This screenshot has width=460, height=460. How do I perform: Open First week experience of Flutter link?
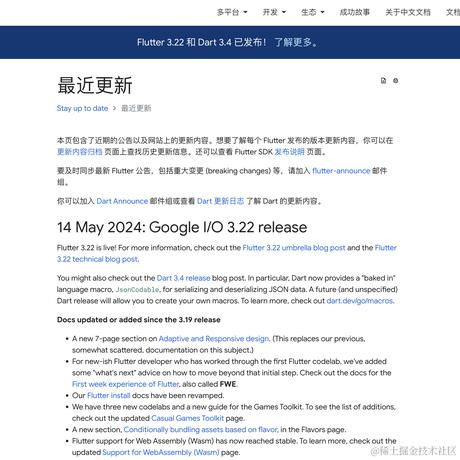click(126, 384)
